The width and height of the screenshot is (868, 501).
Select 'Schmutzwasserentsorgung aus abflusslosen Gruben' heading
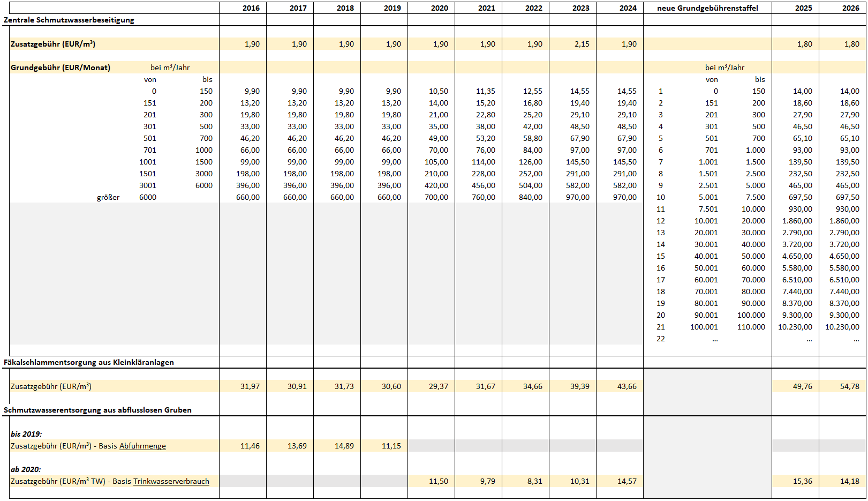(97, 410)
